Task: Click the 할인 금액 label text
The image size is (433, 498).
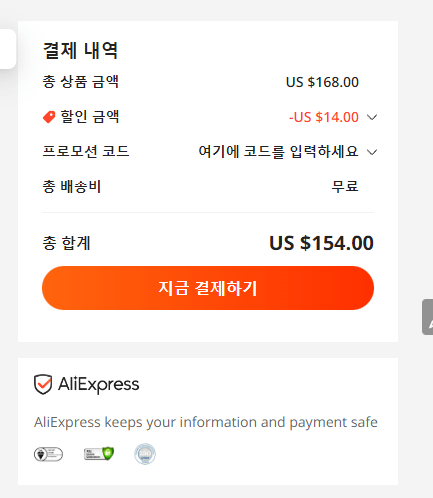Action: pyautogui.click(x=89, y=117)
